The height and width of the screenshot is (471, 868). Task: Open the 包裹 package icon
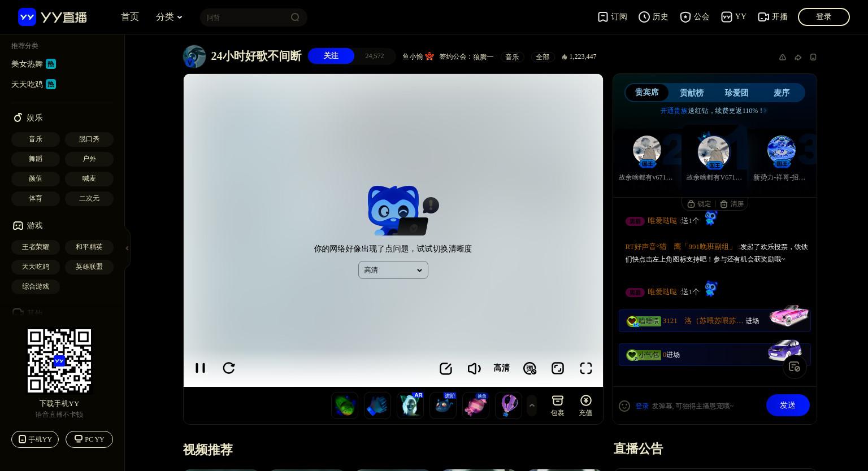558,405
